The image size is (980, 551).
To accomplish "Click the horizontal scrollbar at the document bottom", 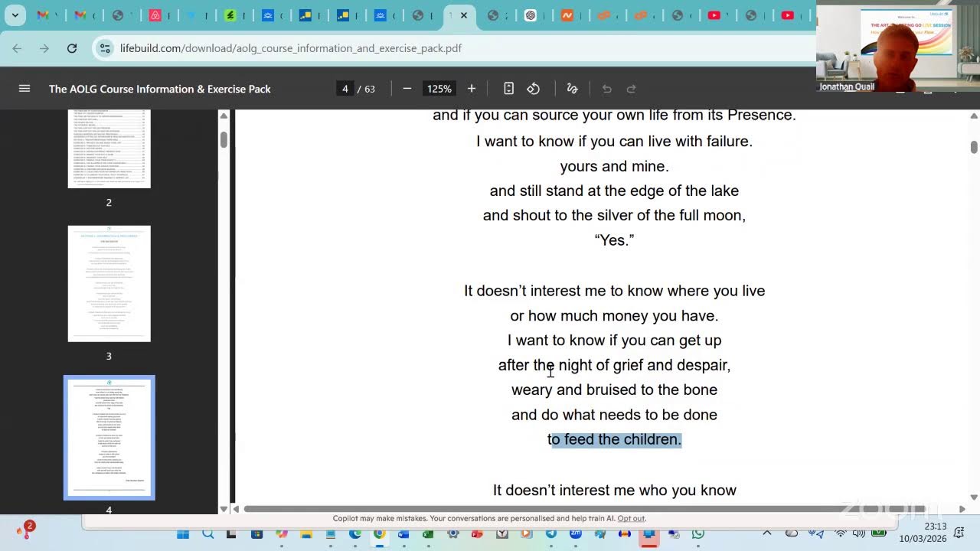I will (x=596, y=509).
